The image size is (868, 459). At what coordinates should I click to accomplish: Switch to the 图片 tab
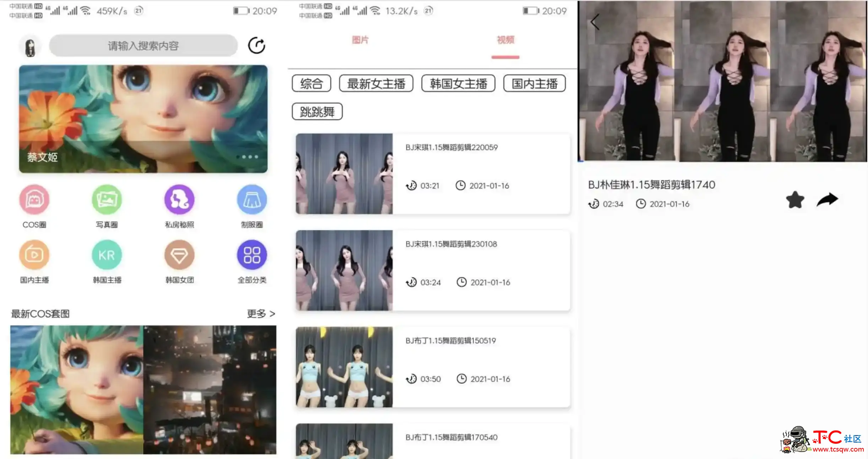pos(360,40)
